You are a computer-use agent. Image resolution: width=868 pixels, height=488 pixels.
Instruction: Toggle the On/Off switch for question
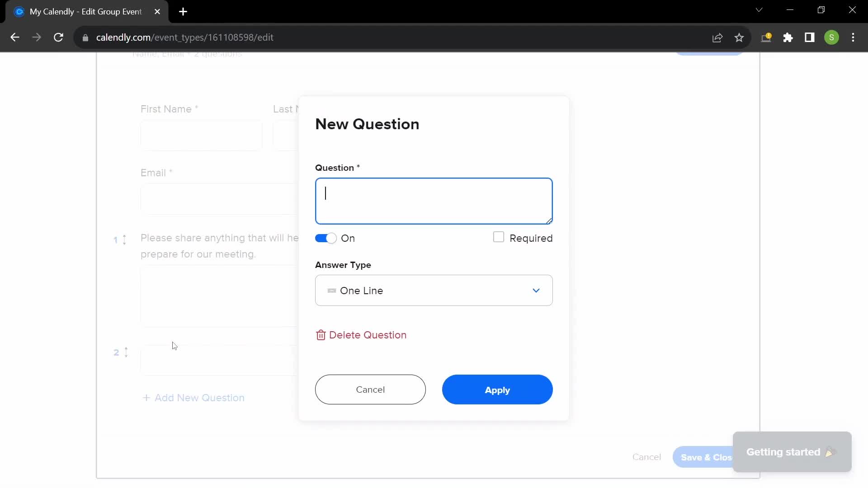point(327,238)
